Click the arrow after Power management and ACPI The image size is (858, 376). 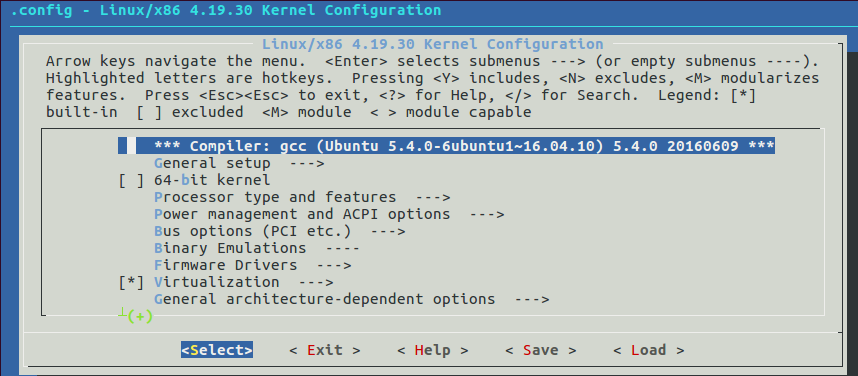pos(486,214)
